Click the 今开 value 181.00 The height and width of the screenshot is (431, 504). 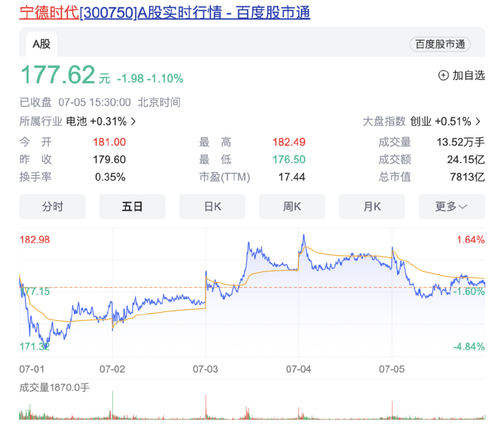[109, 142]
